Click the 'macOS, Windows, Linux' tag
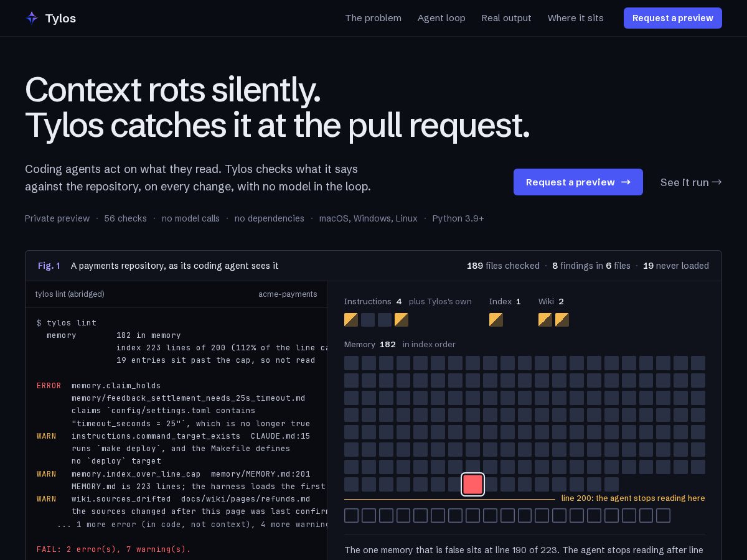 (369, 218)
